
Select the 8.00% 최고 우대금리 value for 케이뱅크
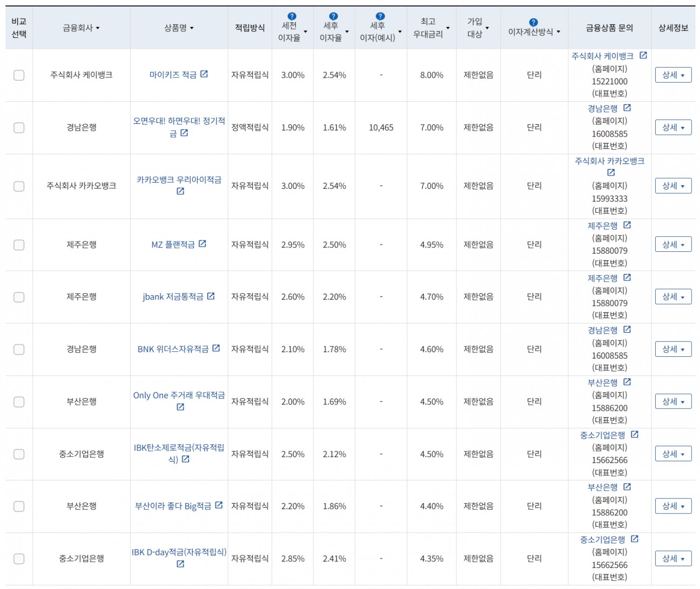[x=432, y=75]
